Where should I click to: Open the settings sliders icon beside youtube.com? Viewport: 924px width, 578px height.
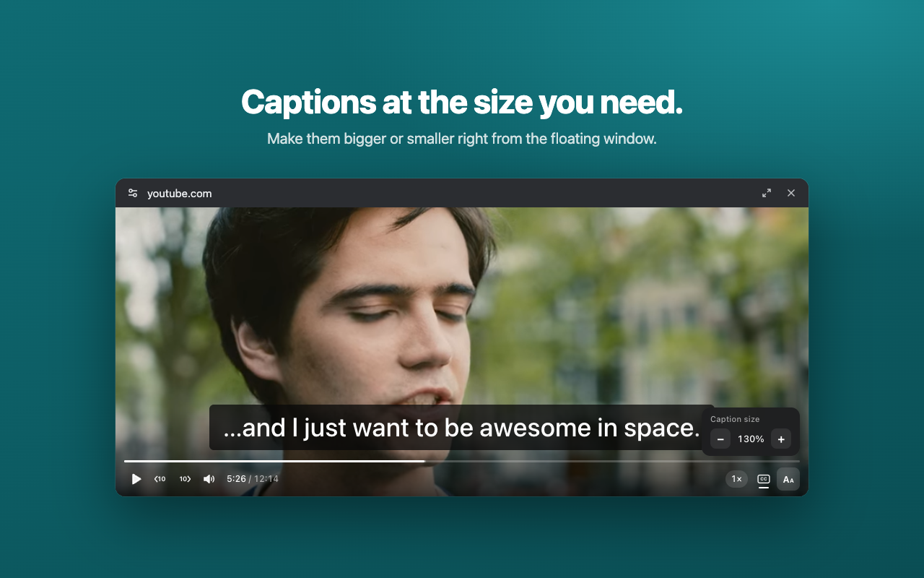133,193
